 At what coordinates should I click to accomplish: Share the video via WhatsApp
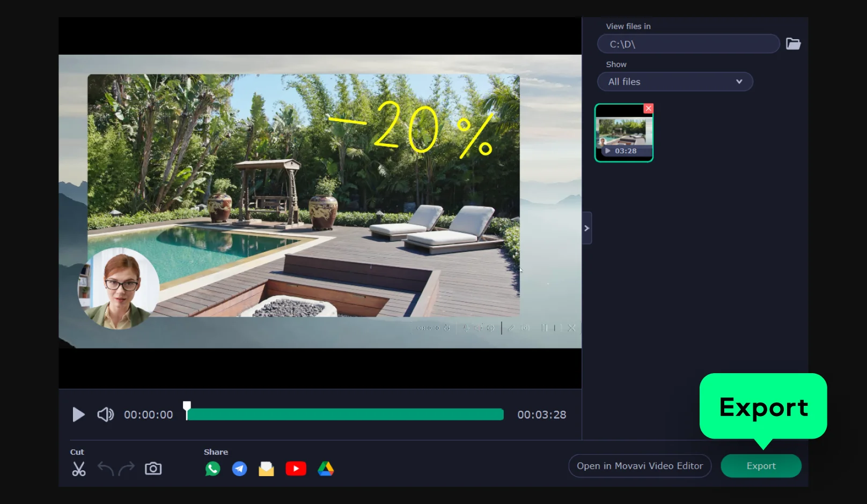tap(212, 469)
